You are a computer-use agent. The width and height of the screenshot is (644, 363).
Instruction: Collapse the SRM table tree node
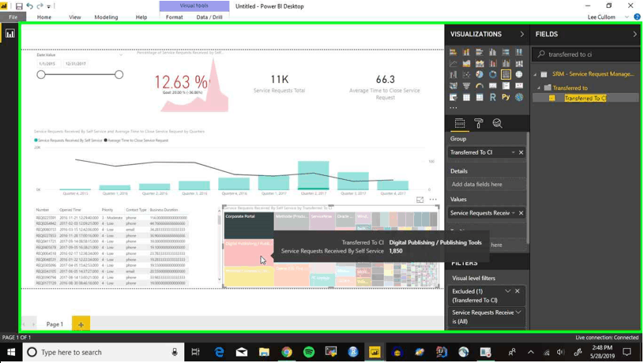(535, 75)
